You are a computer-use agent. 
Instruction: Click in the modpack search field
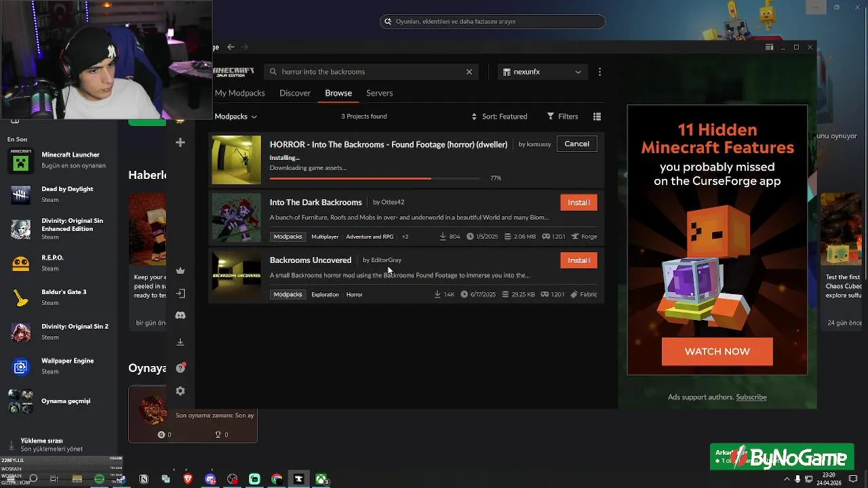click(372, 72)
